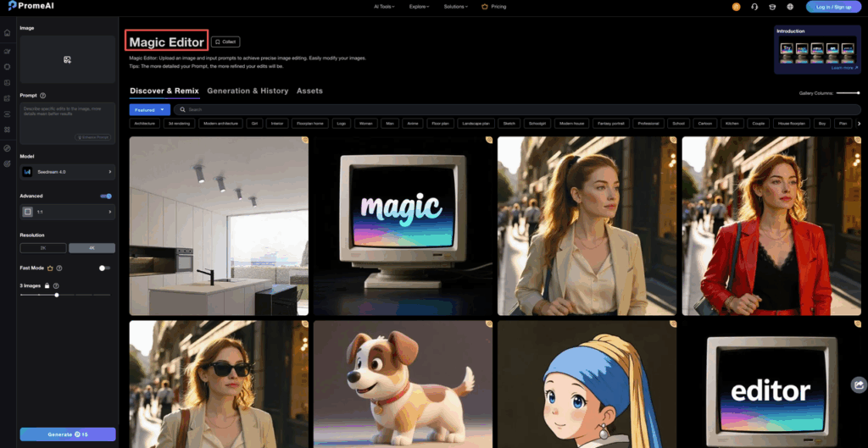Click the Seedream model logo icon

pyautogui.click(x=27, y=172)
